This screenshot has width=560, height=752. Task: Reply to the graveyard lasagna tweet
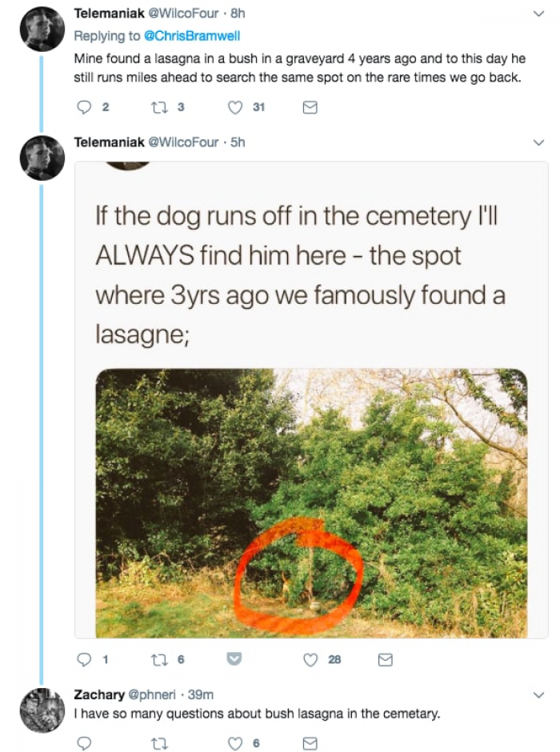pyautogui.click(x=83, y=107)
